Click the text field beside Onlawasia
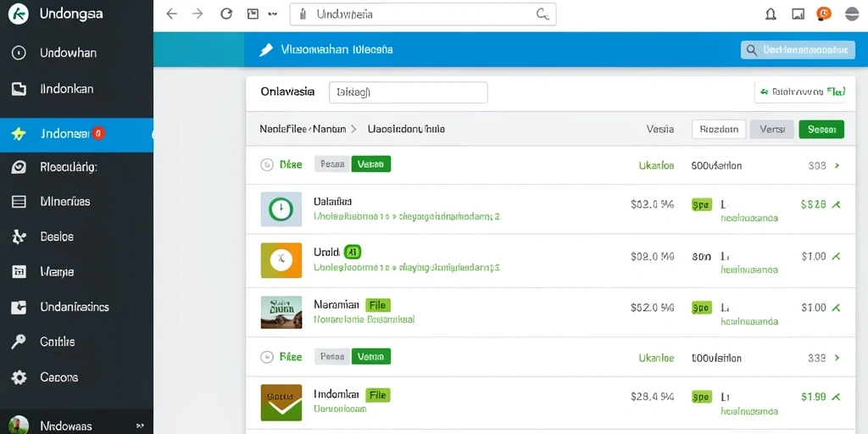The image size is (868, 434). pos(408,92)
